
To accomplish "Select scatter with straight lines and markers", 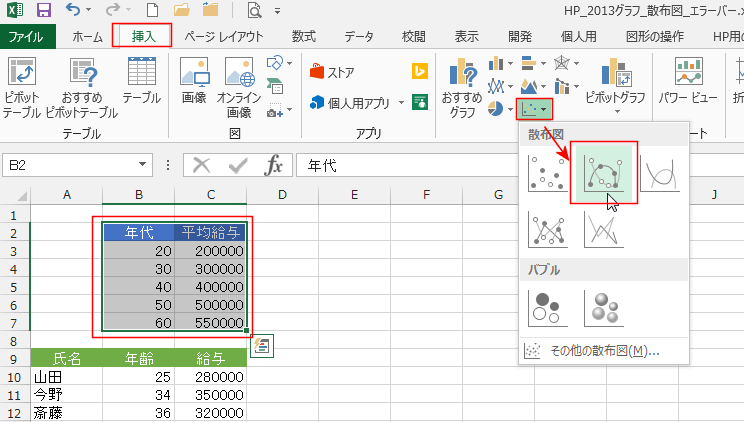I will click(548, 229).
